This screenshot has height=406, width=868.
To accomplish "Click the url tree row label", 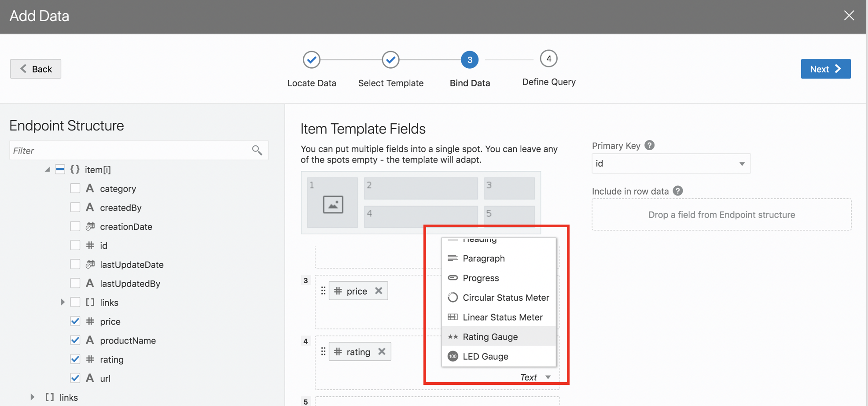I will coord(105,378).
